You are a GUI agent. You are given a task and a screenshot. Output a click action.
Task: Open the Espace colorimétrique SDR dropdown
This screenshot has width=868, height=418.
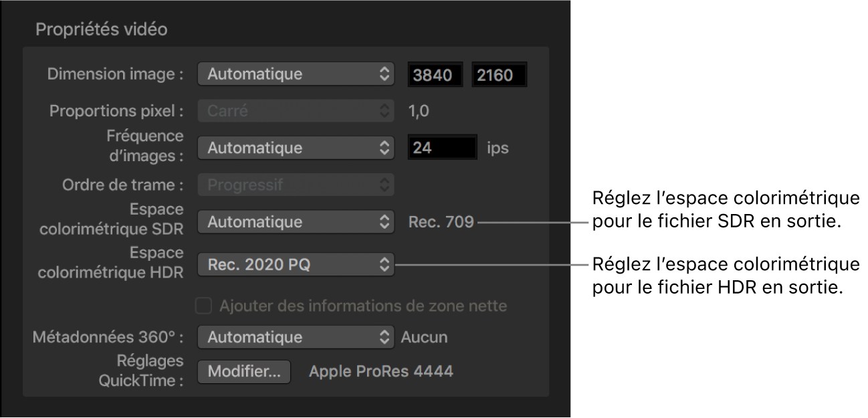[296, 221]
